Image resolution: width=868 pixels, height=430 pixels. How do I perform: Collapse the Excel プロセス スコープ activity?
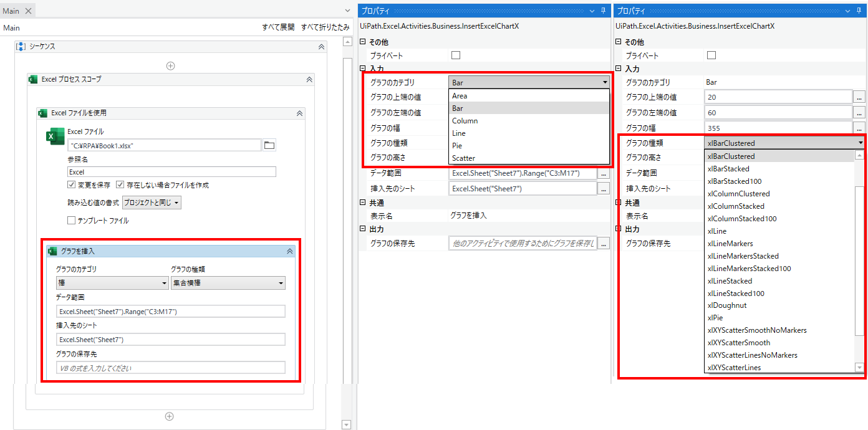[x=309, y=79]
